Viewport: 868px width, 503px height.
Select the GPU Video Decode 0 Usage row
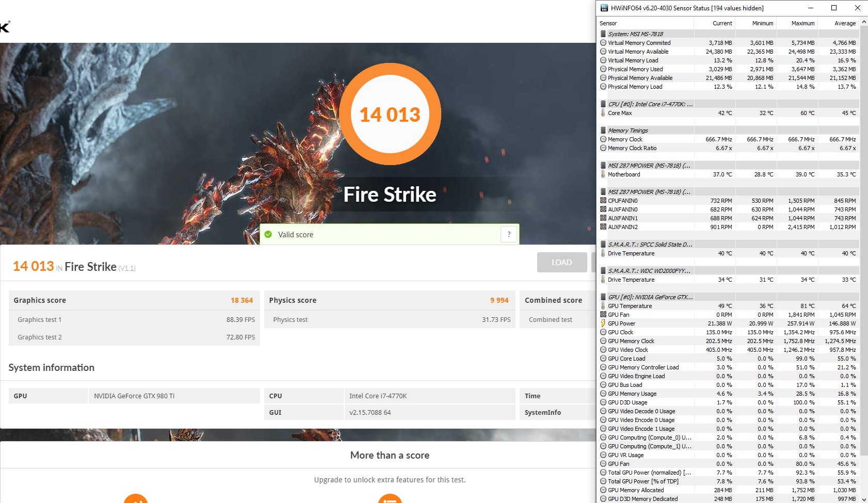click(728, 411)
